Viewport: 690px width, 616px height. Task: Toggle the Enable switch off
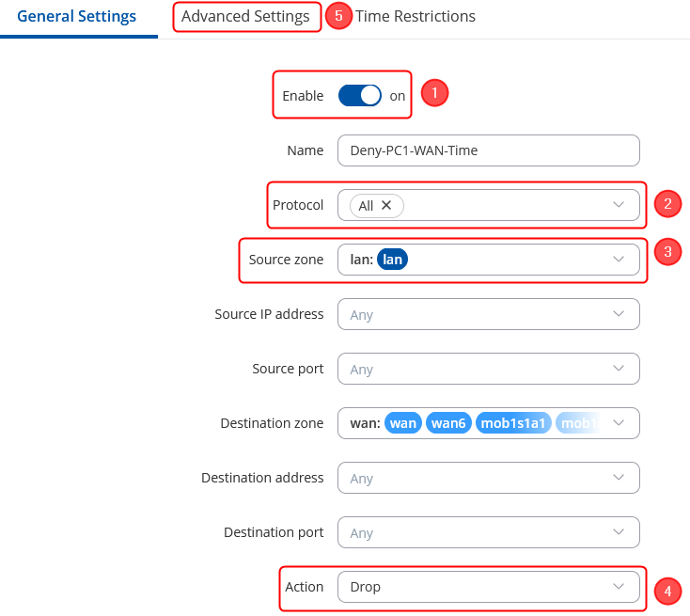click(360, 95)
